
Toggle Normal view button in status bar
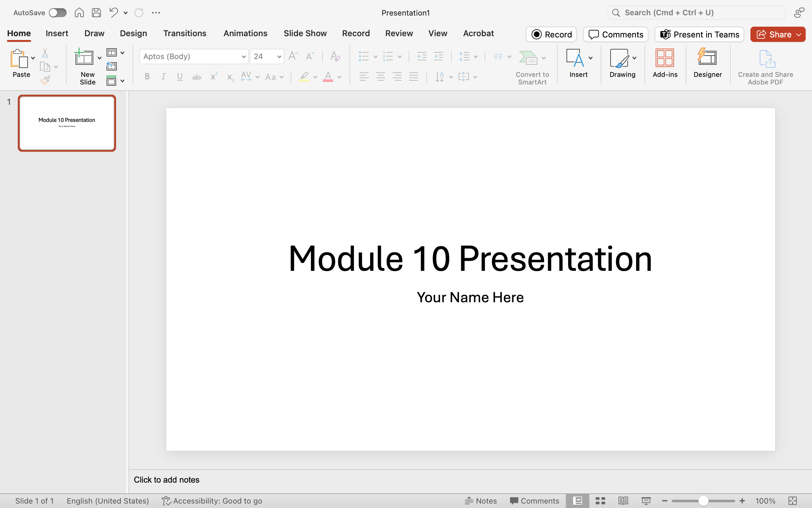578,501
